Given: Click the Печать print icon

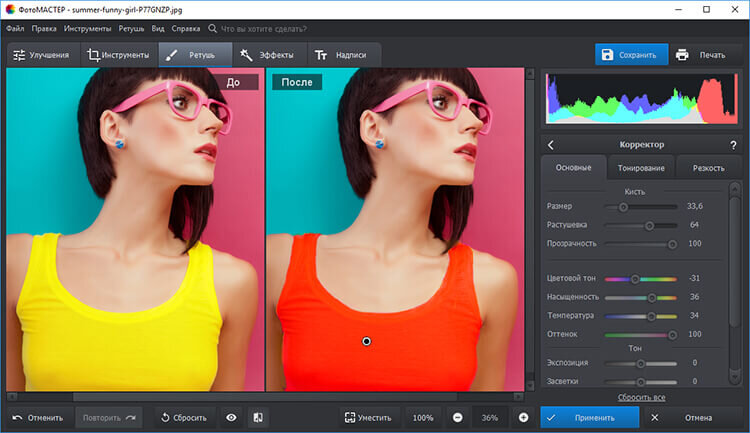Looking at the screenshot, I should click(x=682, y=55).
